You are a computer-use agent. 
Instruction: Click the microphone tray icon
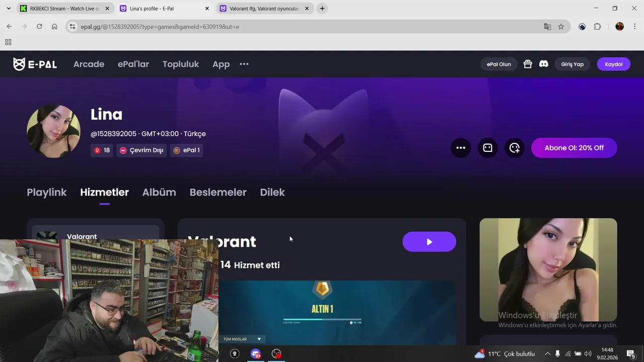pos(557,354)
